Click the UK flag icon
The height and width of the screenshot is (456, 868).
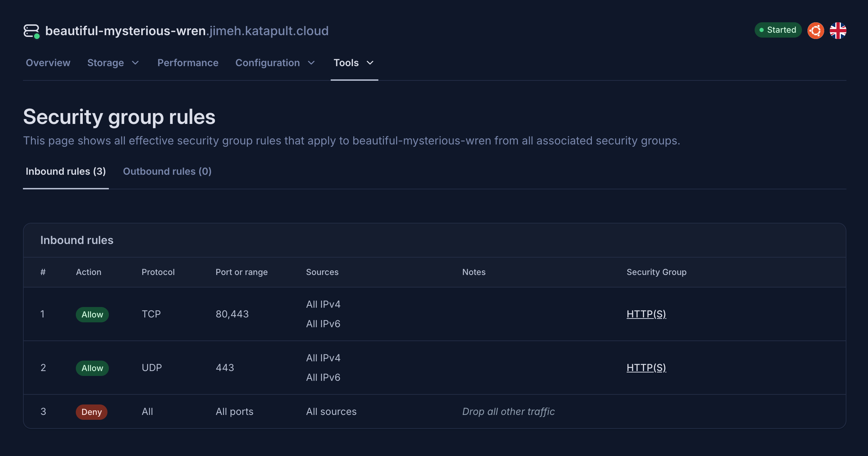(838, 31)
